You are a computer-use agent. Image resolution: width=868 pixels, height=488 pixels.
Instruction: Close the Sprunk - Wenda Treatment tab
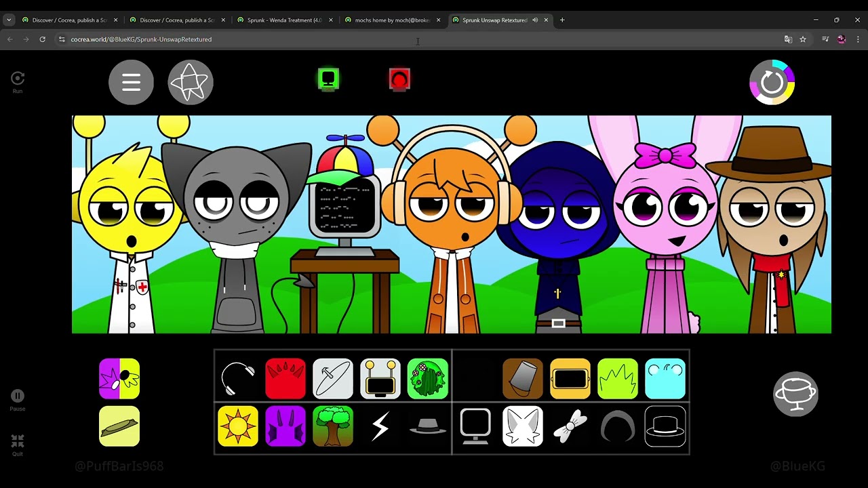(331, 20)
